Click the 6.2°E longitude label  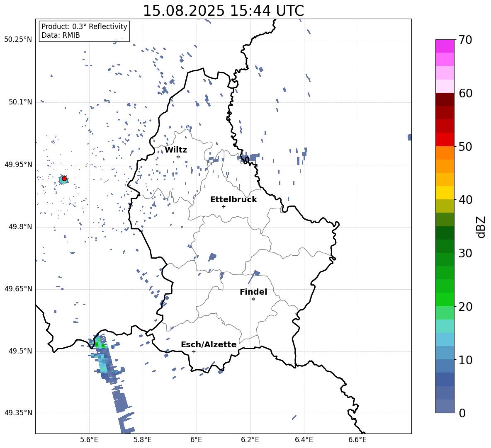[x=250, y=440]
